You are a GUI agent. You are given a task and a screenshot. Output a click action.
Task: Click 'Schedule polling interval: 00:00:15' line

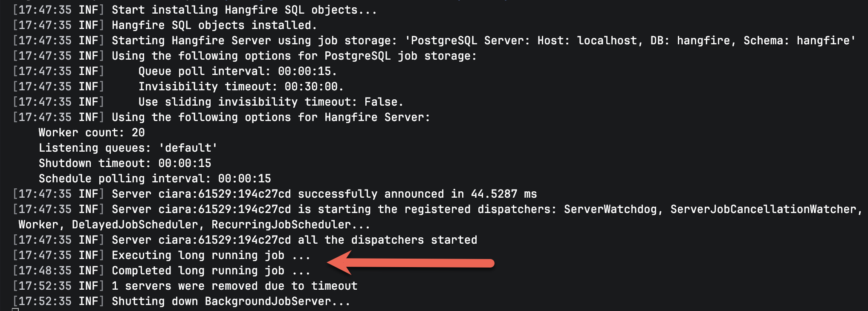point(155,179)
